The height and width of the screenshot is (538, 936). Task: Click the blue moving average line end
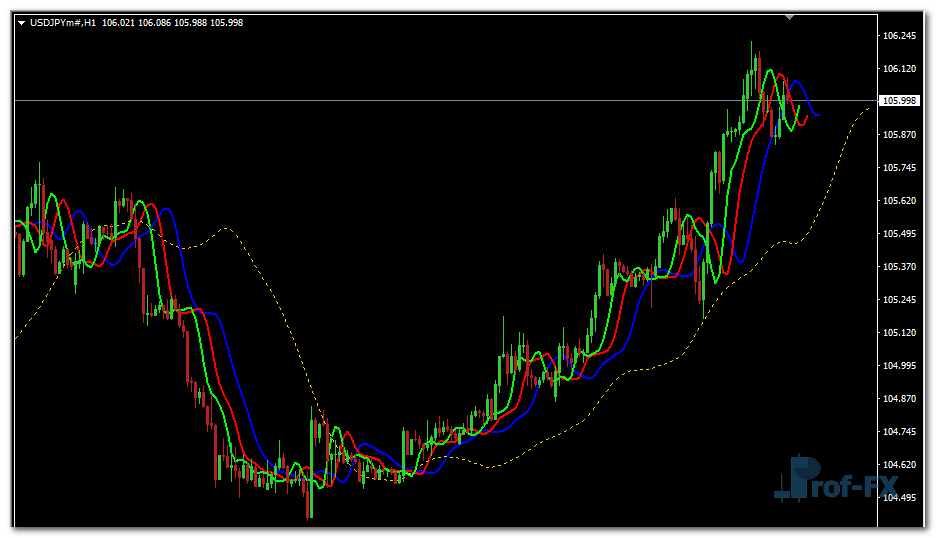[817, 114]
